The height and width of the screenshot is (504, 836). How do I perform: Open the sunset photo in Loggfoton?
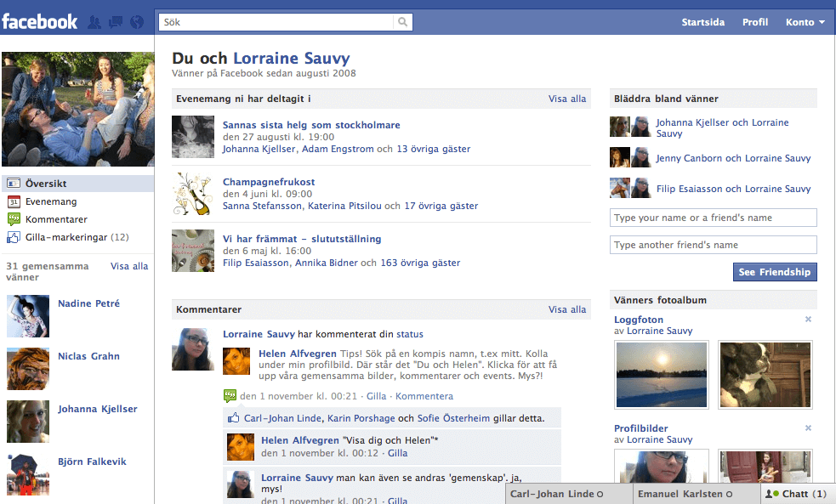click(x=662, y=375)
